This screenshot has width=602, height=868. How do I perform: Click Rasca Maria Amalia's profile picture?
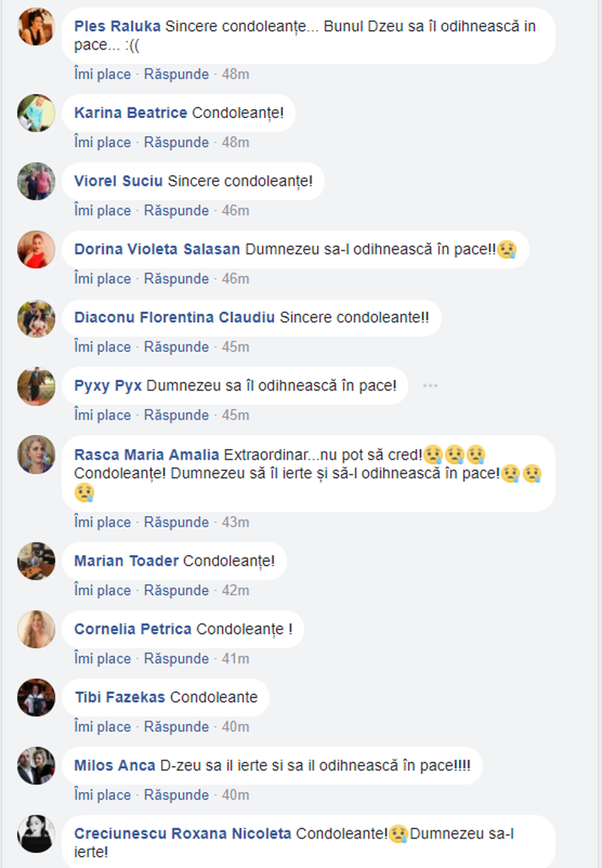[37, 454]
